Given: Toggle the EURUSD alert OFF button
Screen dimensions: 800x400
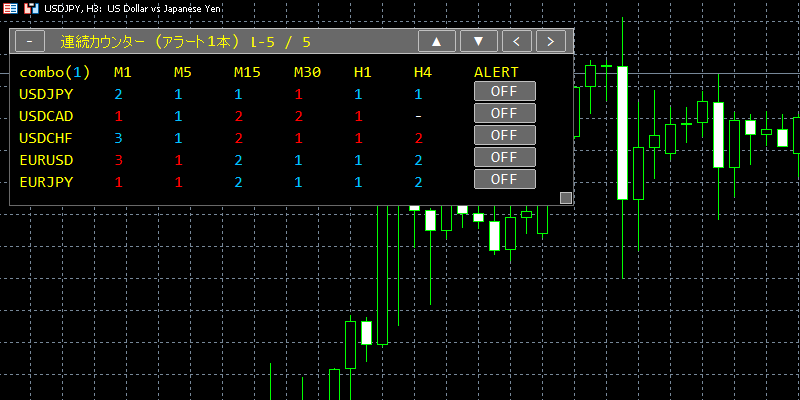Looking at the screenshot, I should pos(505,157).
